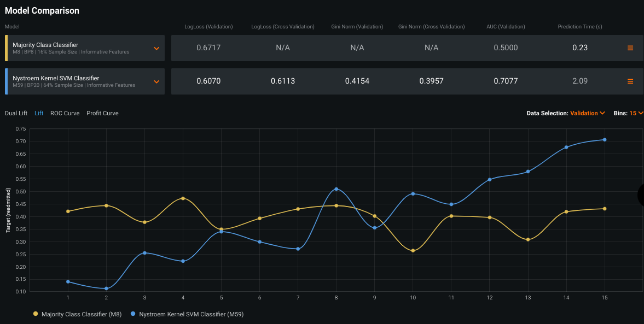The height and width of the screenshot is (324, 644).
Task: Open the Data Selection Validation dropdown
Action: [587, 113]
